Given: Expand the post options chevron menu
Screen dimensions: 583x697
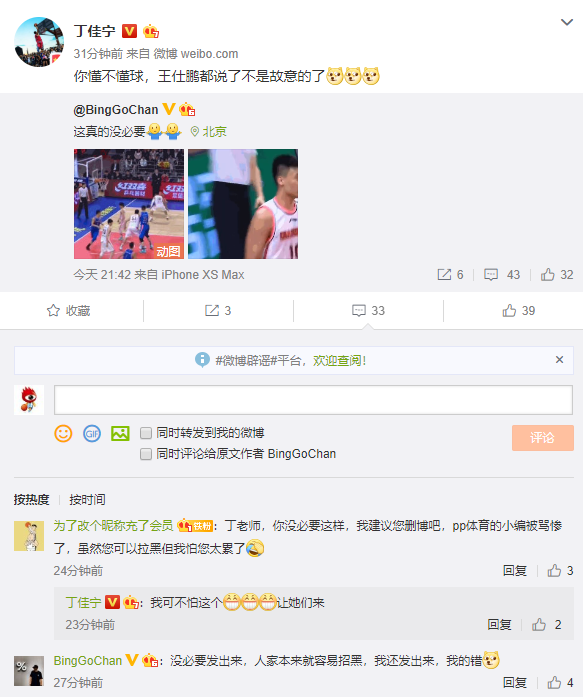Looking at the screenshot, I should 567,22.
